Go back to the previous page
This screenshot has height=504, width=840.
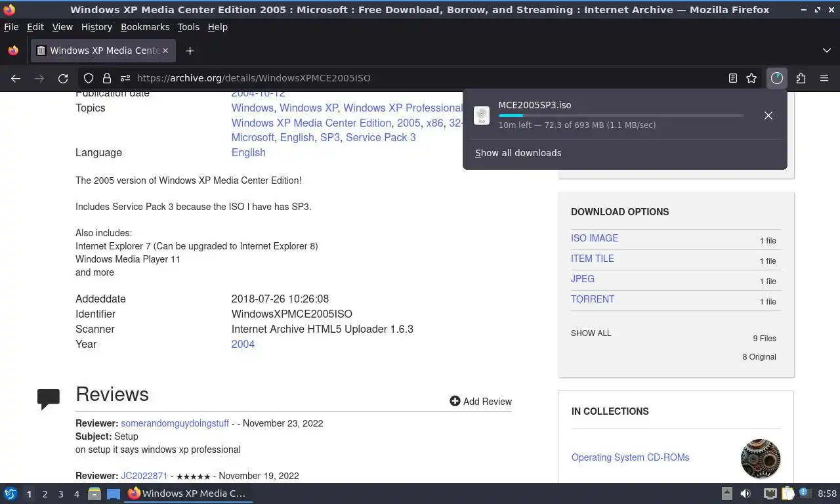point(16,78)
